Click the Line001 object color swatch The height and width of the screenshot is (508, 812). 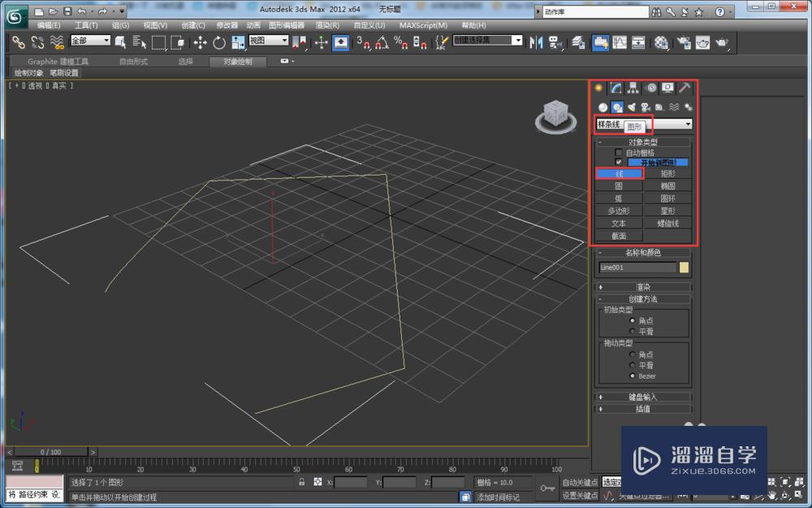tap(684, 267)
